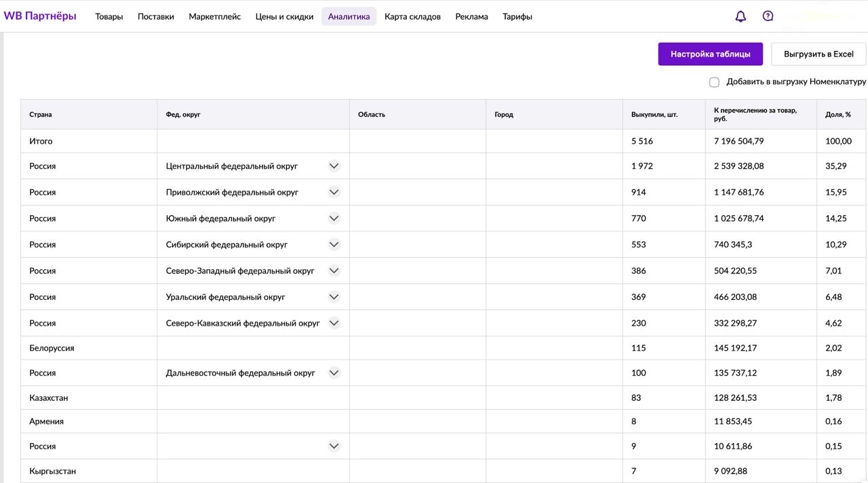This screenshot has width=868, height=483.
Task: Open the notifications bell icon
Action: (741, 16)
